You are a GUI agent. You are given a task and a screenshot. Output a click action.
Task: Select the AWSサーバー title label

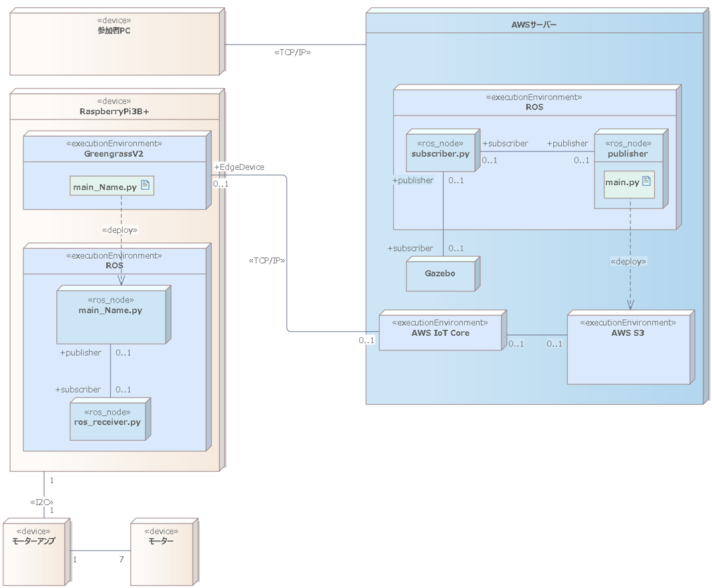click(533, 25)
